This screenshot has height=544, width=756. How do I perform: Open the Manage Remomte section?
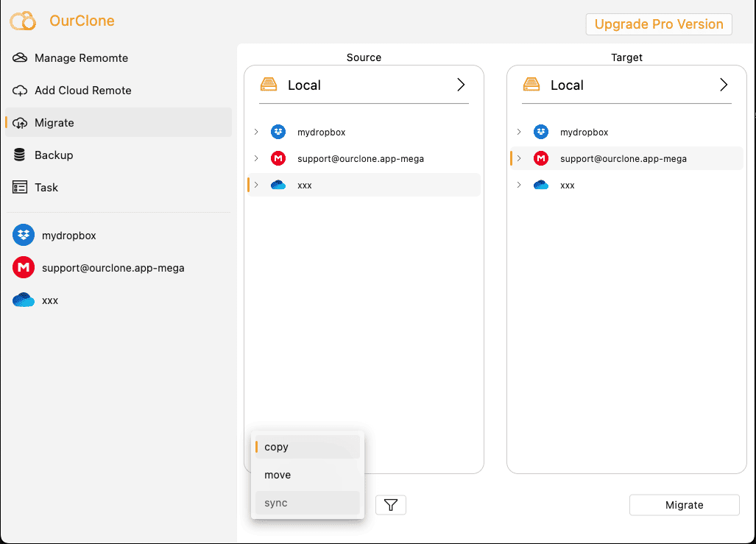(x=119, y=58)
